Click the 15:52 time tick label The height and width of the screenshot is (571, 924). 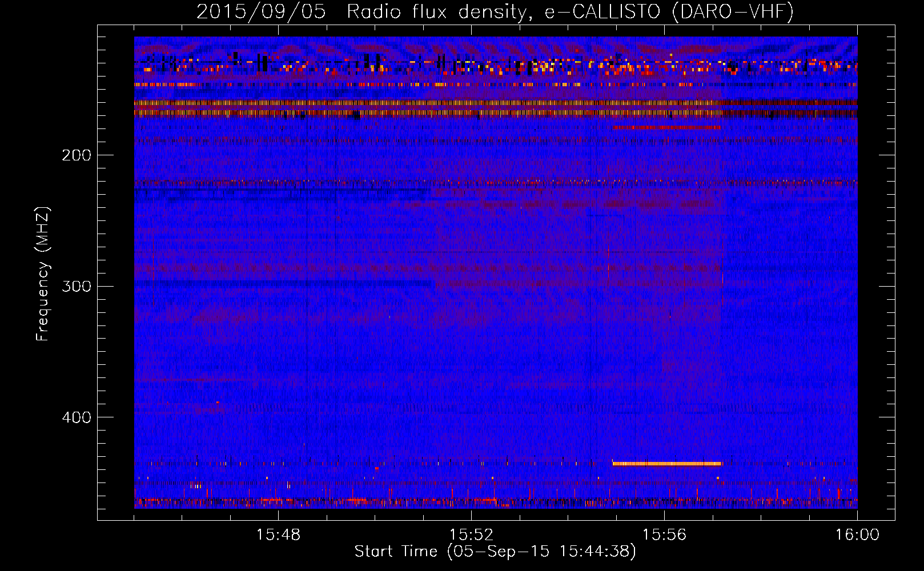(x=471, y=535)
